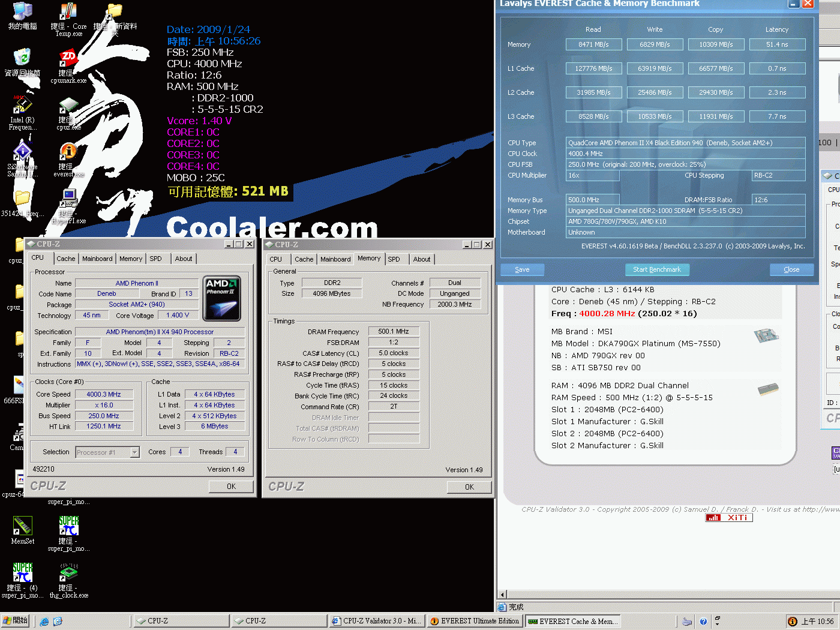
Task: Click Close button in EVEREST benchmark
Action: point(791,270)
